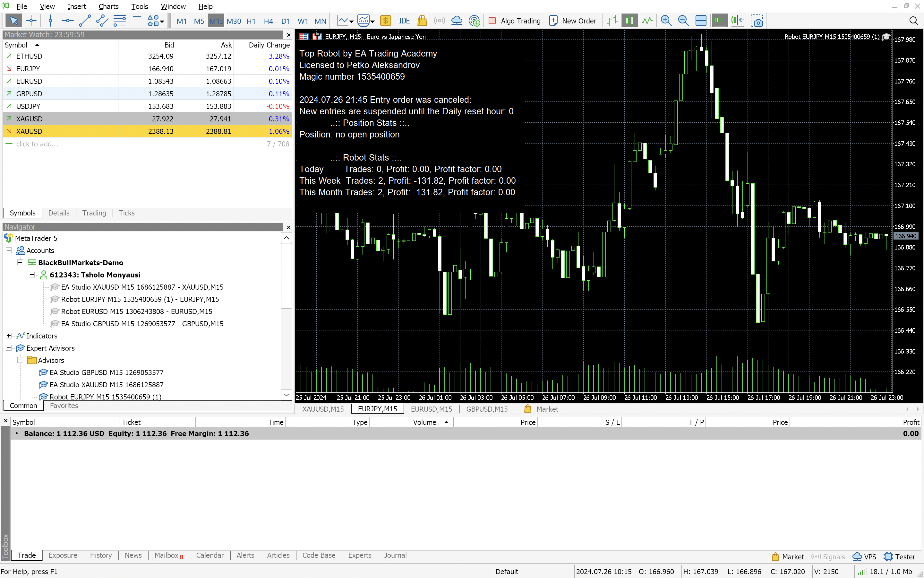Toggle Algo Trading on or off

pyautogui.click(x=515, y=21)
